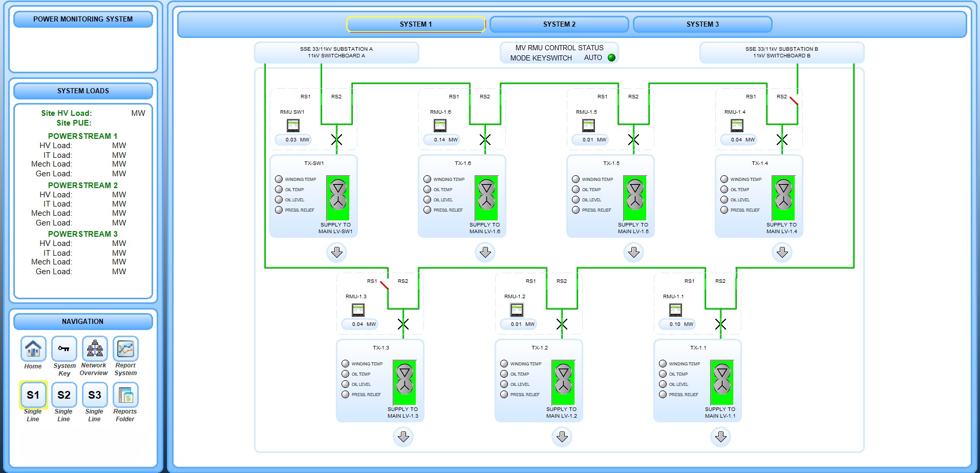The image size is (980, 473).
Task: Expand the down arrow below TX-SW1
Action: click(336, 252)
